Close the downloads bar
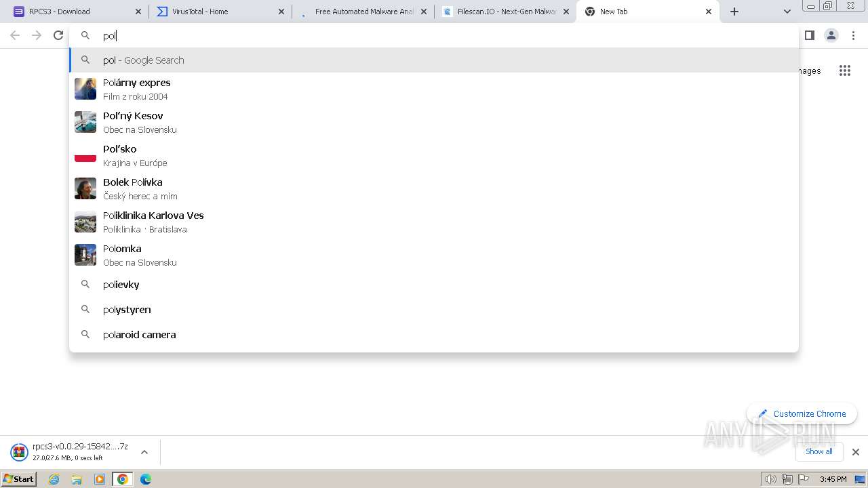 coord(856,452)
